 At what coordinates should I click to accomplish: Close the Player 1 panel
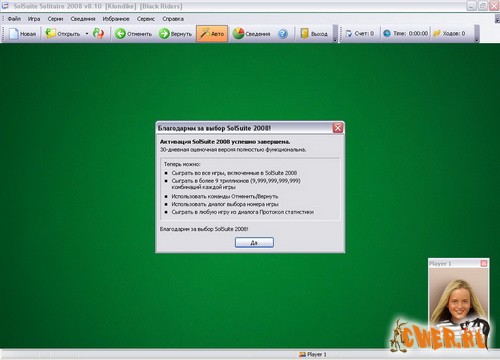[484, 263]
